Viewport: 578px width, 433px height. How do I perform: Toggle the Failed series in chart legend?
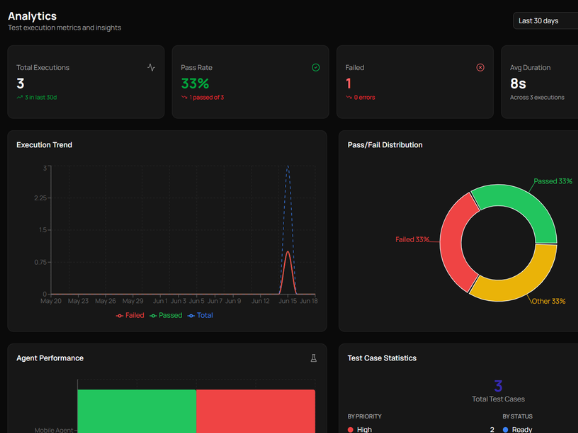pos(130,315)
